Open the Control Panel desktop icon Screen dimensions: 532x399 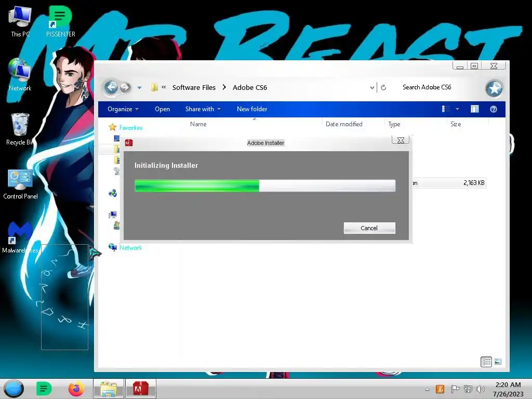20,183
